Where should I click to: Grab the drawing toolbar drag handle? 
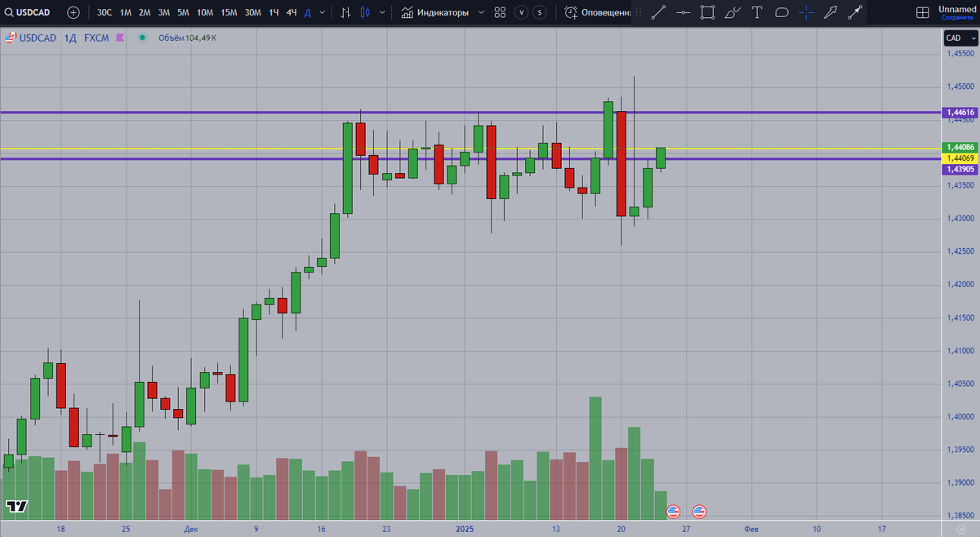click(x=639, y=12)
